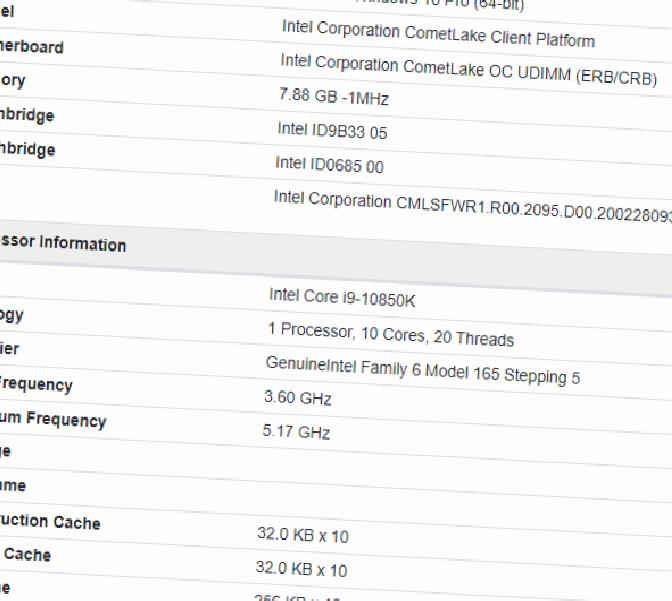Click the 'Intel ID9B33 05' northbridge value
This screenshot has height=601, width=672.
(332, 130)
